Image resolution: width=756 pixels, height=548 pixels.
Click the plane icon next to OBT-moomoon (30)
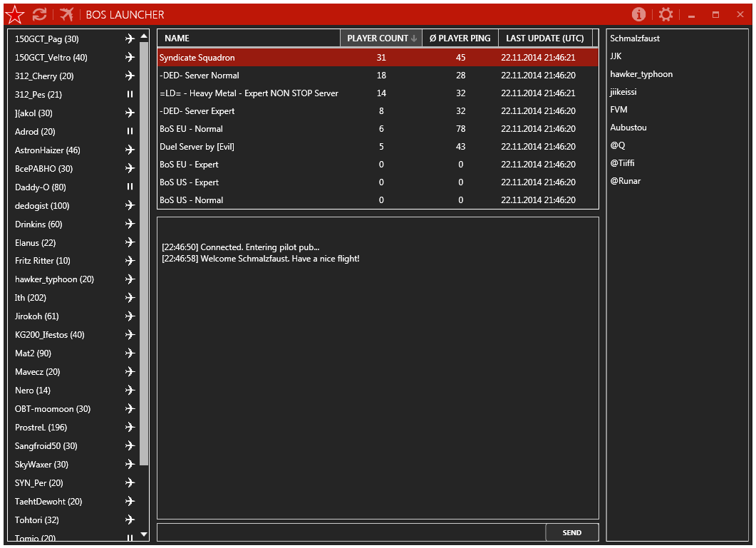coord(130,408)
